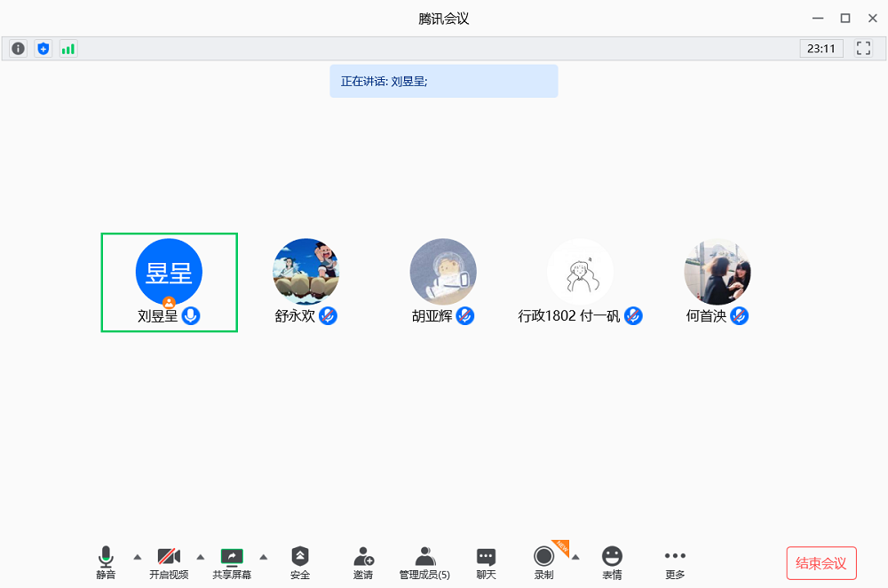
Task: Open the 表情 emoji reactions
Action: (x=612, y=562)
